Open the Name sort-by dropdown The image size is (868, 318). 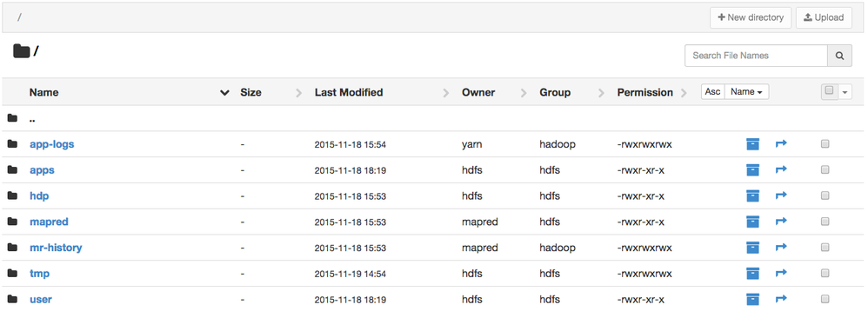(x=746, y=92)
